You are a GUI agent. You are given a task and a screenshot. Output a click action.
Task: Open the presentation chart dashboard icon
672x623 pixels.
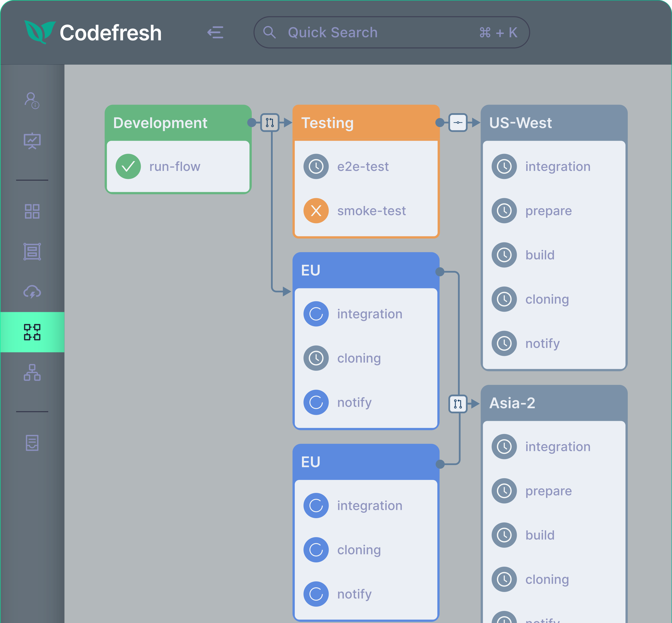(32, 141)
